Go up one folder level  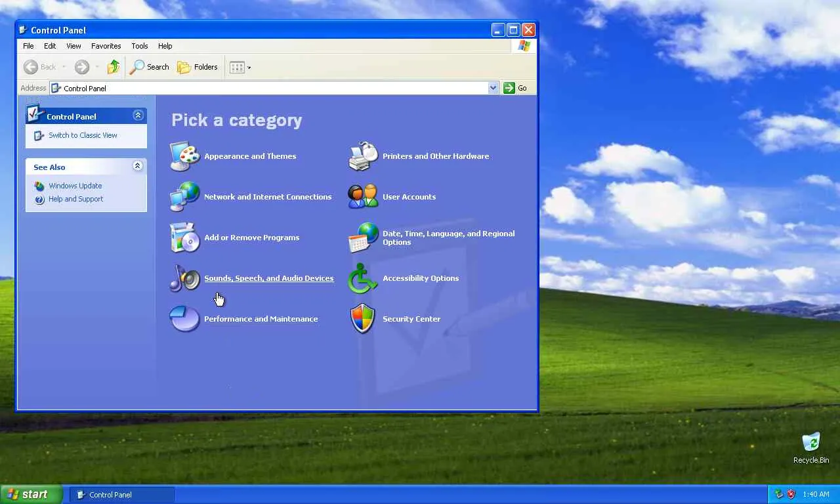coord(114,67)
